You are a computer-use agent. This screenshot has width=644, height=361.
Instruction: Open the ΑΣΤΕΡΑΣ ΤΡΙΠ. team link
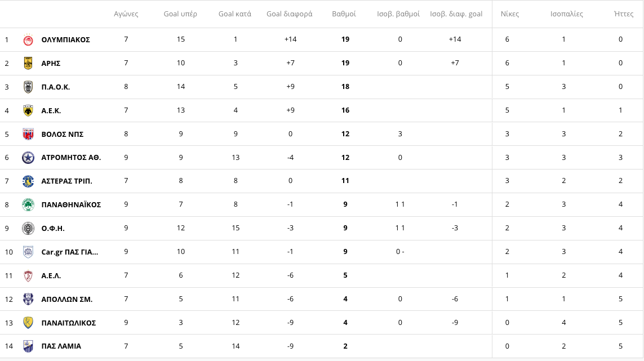66,181
